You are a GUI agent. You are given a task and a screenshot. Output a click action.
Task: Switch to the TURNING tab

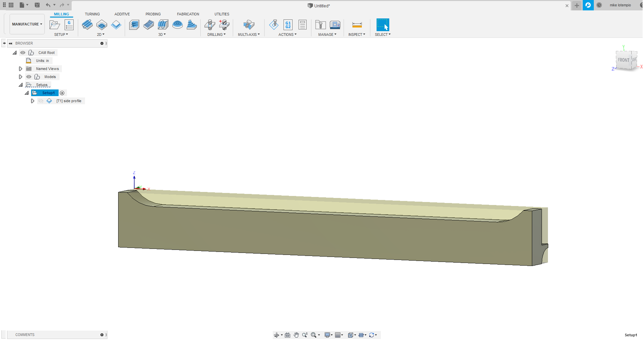(92, 14)
